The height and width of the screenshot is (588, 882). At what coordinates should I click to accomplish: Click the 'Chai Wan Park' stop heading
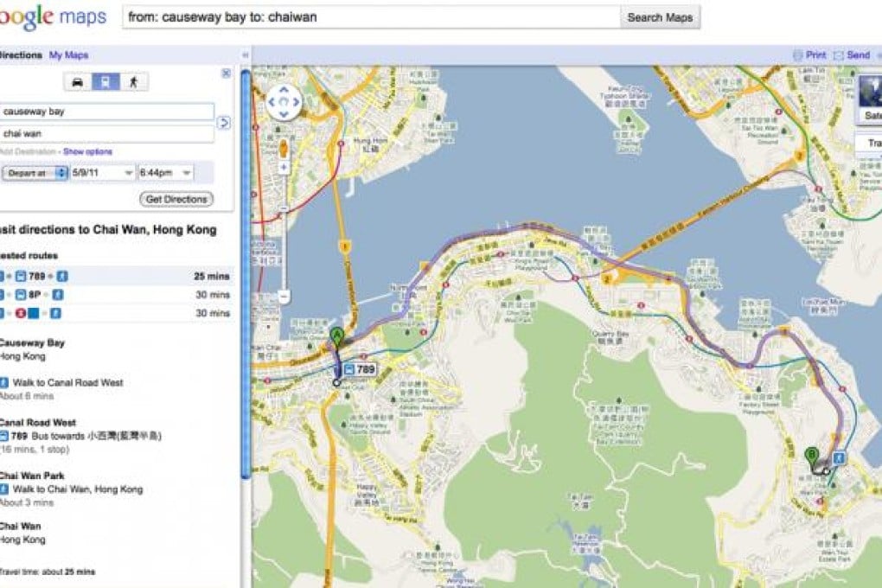pyautogui.click(x=32, y=476)
